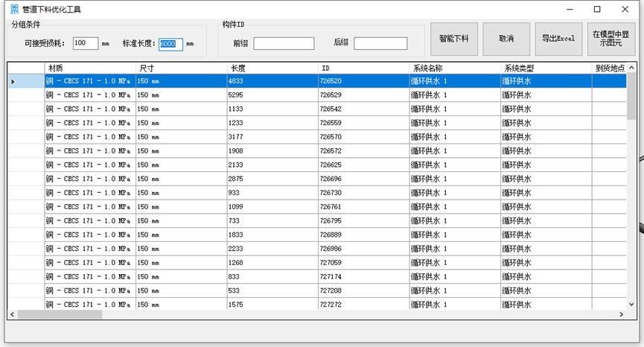644x347 pixels.
Task: Click the horizontal scrollbar thumb under table
Action: tap(60, 315)
